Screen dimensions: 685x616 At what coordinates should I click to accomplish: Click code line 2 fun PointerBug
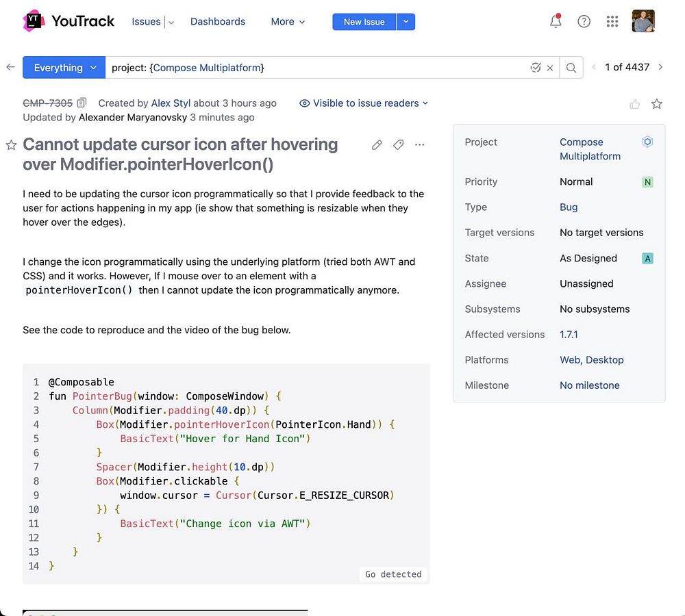pos(165,396)
